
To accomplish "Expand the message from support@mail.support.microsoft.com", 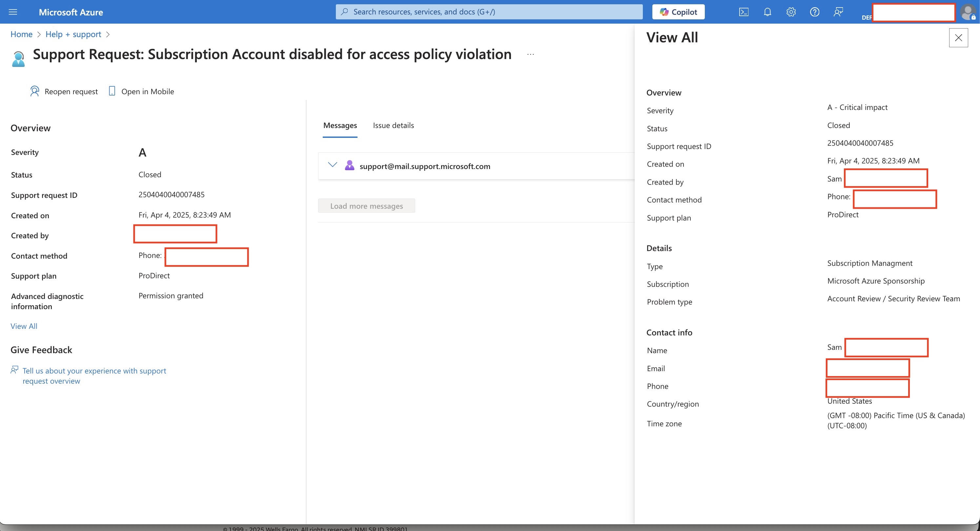I will [x=424, y=166].
